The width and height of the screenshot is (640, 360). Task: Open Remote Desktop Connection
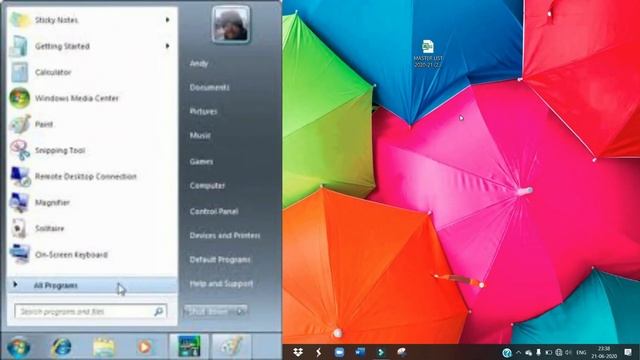tap(92, 177)
